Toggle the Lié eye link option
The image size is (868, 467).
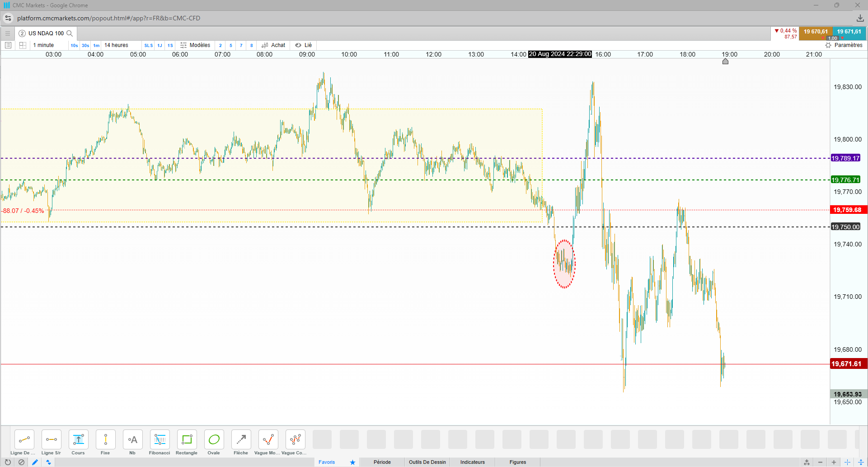coord(303,45)
